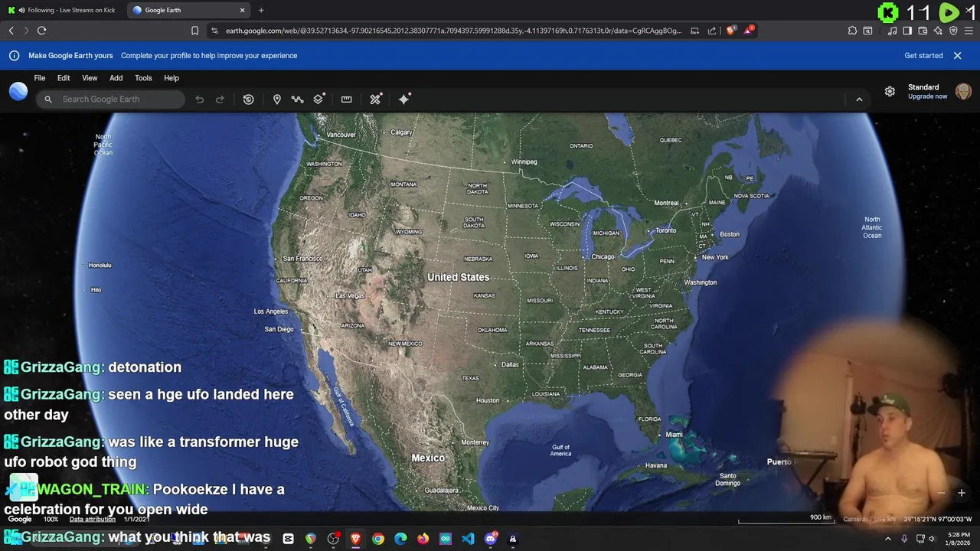The height and width of the screenshot is (551, 980).
Task: Focus the Search Google Earth field
Action: pyautogui.click(x=111, y=99)
